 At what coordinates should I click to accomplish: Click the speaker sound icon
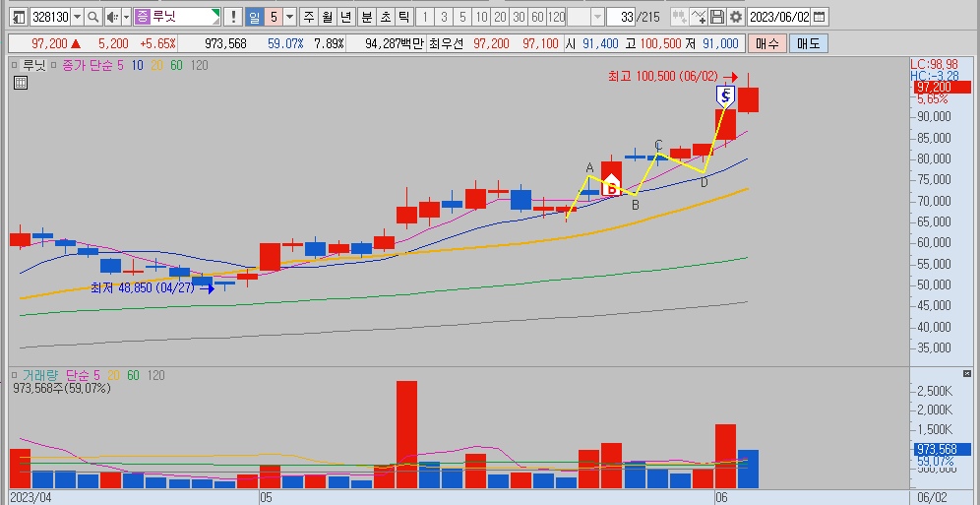111,17
